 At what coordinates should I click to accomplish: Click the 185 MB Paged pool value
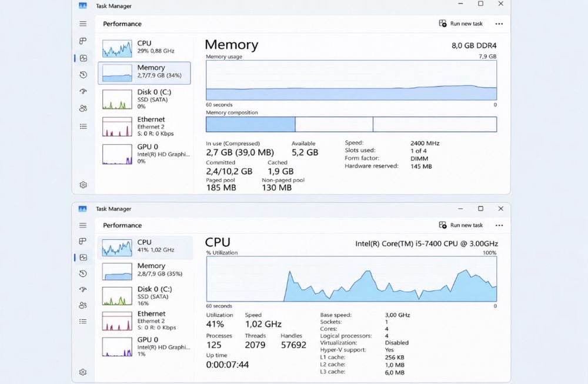[221, 188]
